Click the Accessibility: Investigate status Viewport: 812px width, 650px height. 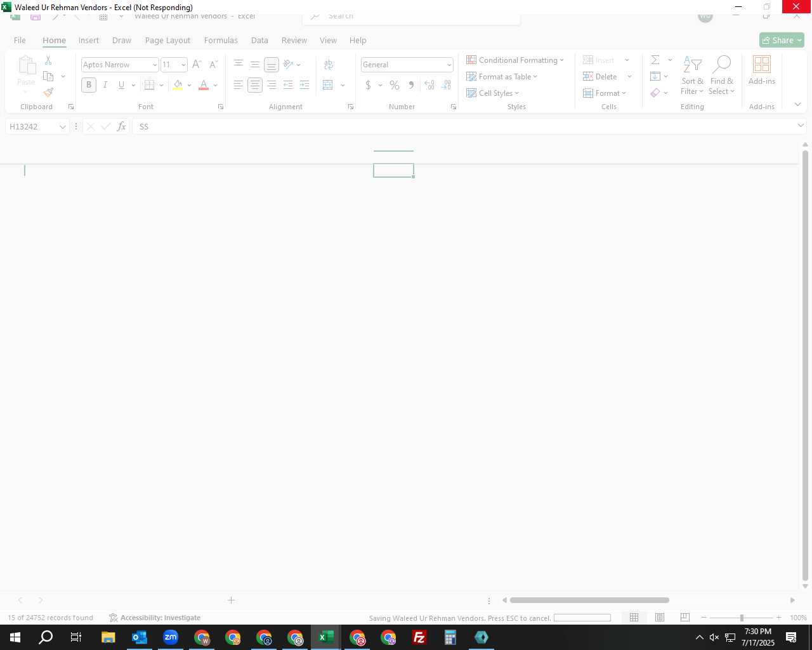pos(155,618)
